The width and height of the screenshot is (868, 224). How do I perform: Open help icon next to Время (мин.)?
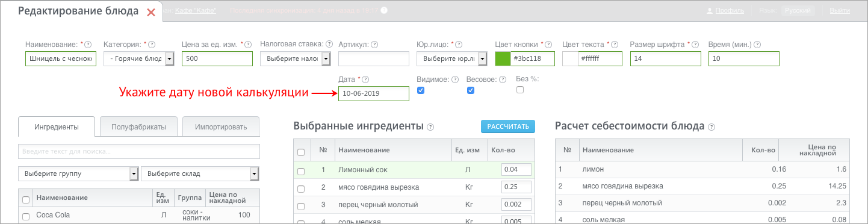click(x=757, y=45)
